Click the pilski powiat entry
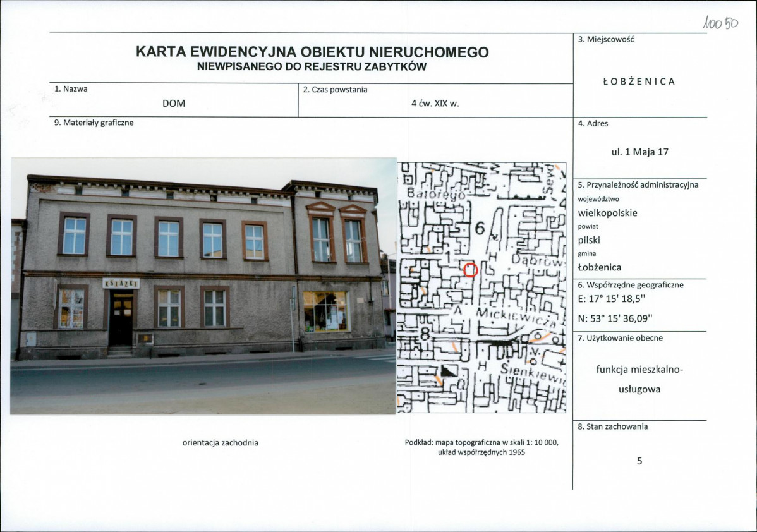The height and width of the screenshot is (532, 757). click(590, 240)
